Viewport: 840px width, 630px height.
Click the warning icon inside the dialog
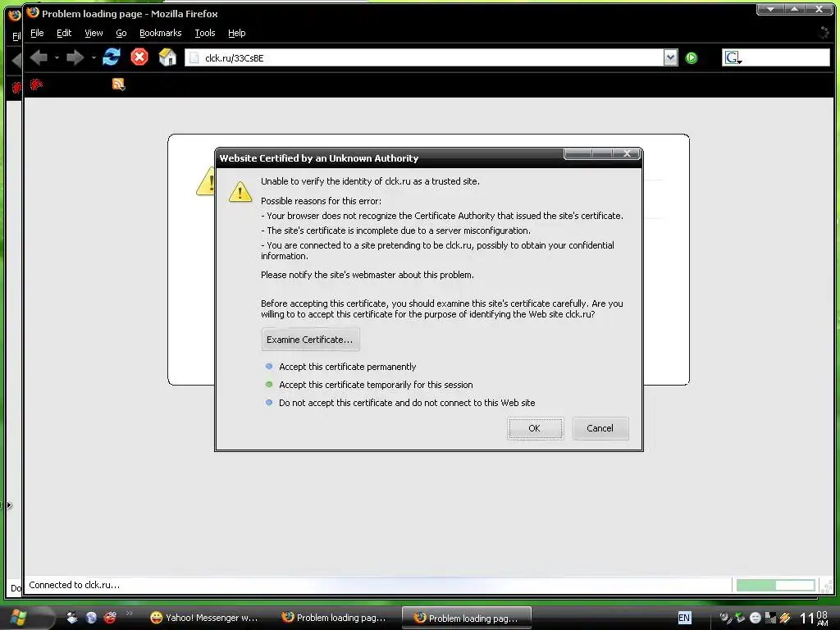coord(240,192)
